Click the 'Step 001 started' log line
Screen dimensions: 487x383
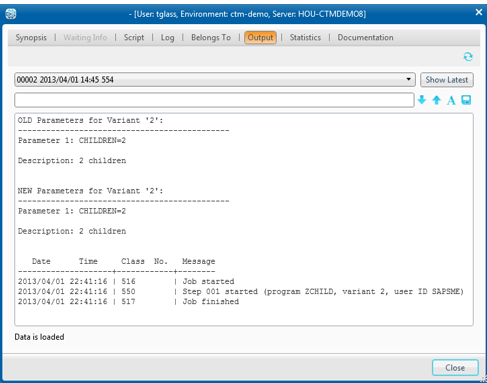tap(241, 292)
